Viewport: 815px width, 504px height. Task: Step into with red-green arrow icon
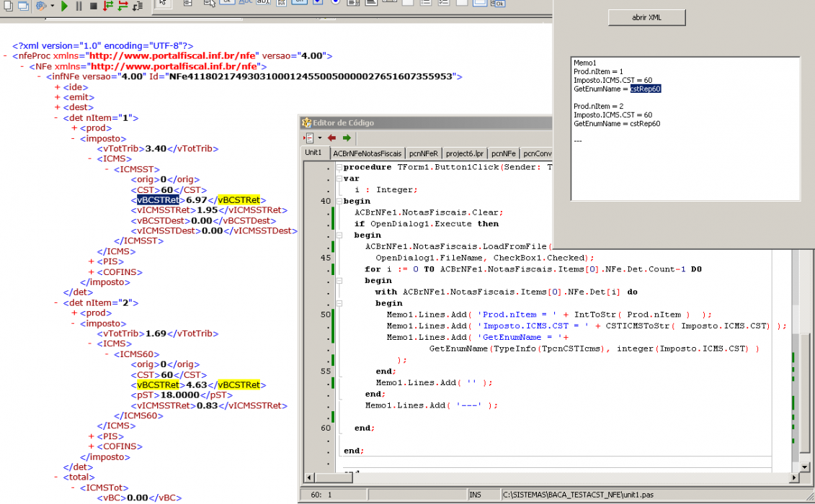pos(108,6)
